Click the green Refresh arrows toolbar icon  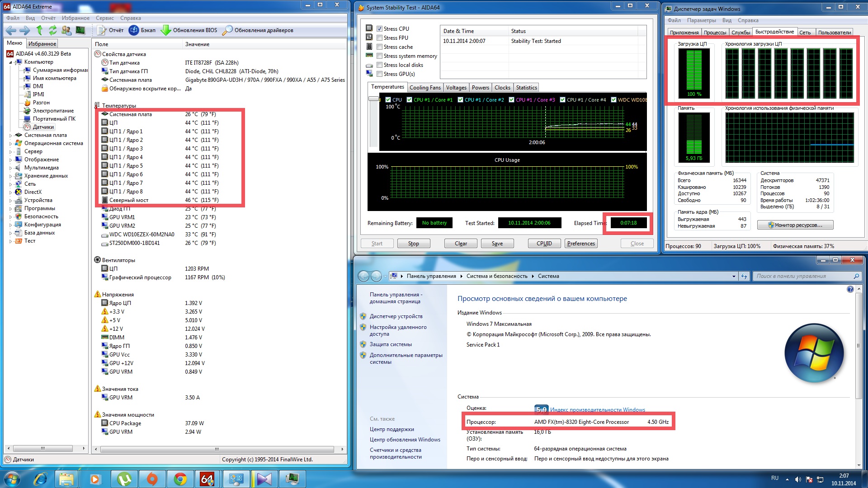[53, 30]
